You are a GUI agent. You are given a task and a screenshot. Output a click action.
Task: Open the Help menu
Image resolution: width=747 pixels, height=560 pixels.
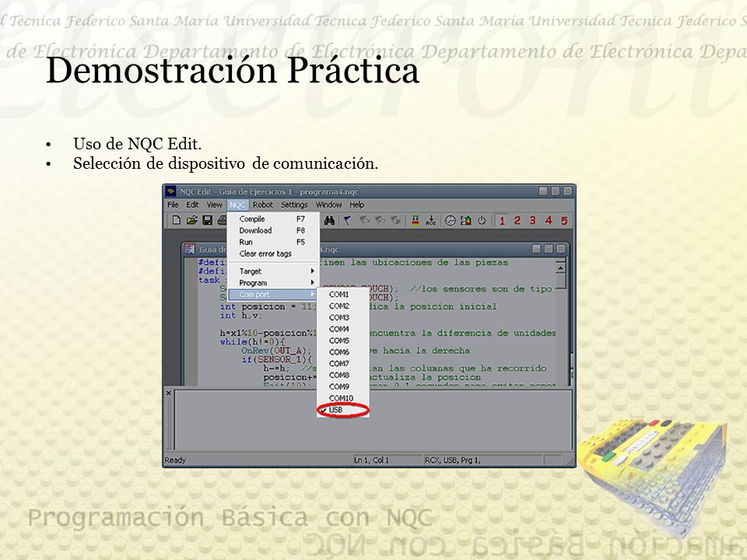tap(357, 205)
